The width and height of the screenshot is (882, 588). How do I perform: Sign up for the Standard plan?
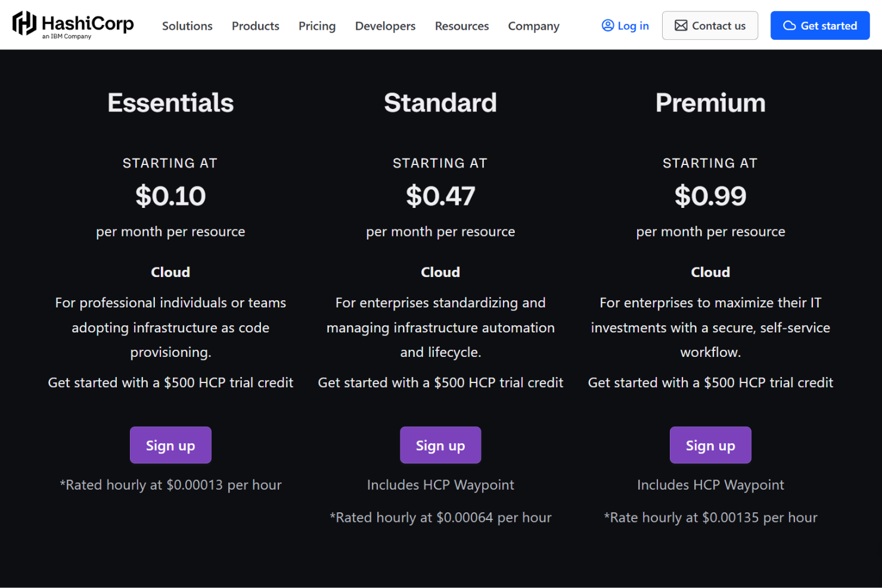(x=440, y=445)
